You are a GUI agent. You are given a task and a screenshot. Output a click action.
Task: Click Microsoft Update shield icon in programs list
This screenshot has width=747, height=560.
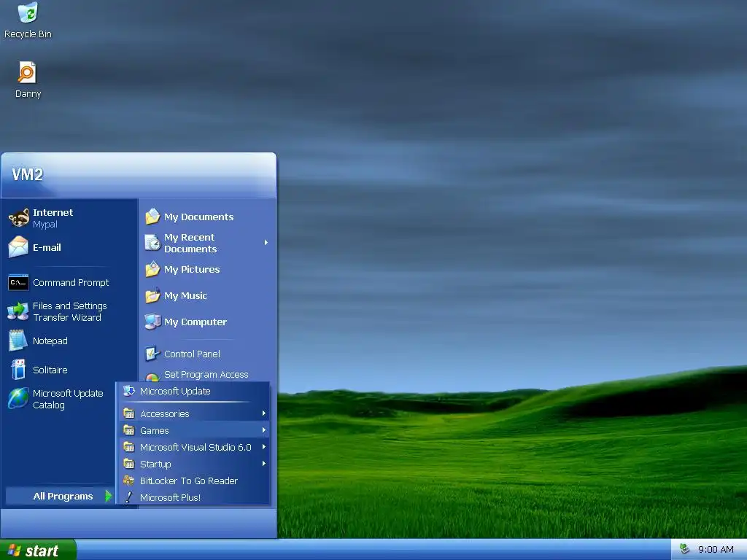[x=128, y=391]
